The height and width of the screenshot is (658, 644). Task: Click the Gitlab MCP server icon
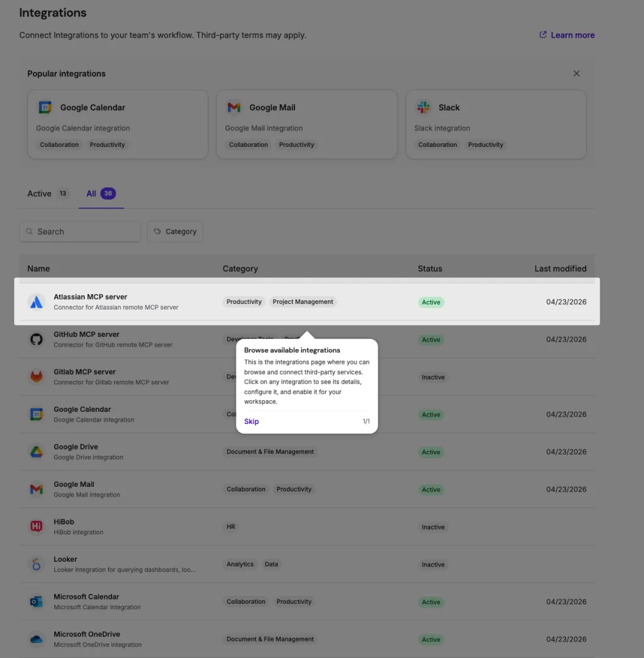pyautogui.click(x=36, y=376)
